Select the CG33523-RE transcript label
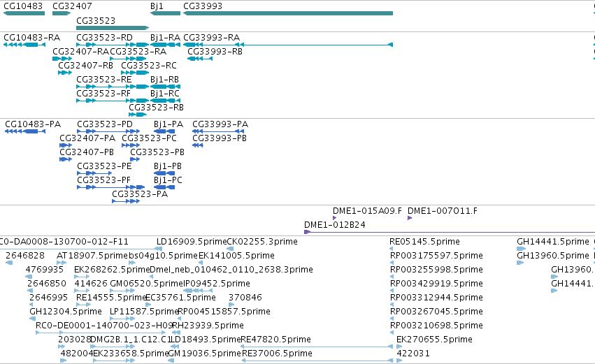This screenshot has height=364, width=595. click(104, 80)
